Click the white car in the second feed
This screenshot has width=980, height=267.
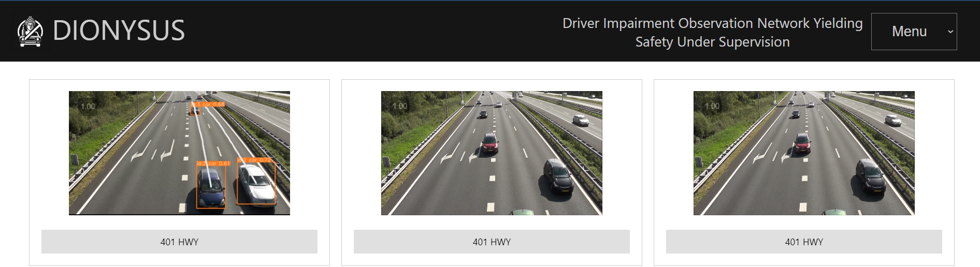581,121
